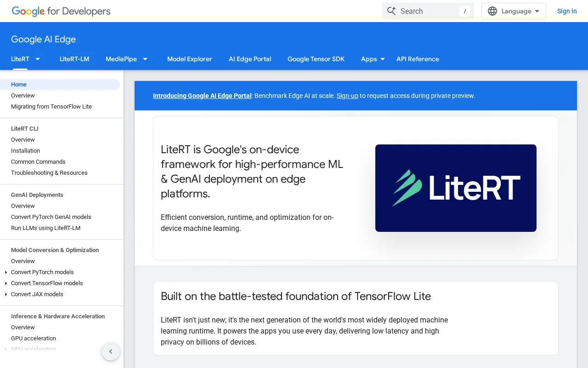Click the globe icon in Language button

pos(492,11)
